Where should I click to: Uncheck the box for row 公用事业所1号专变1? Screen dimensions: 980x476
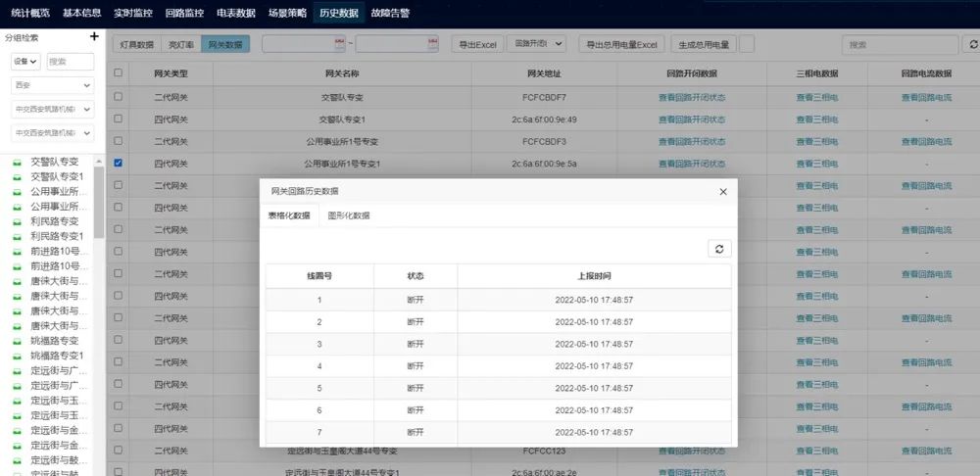pyautogui.click(x=119, y=163)
